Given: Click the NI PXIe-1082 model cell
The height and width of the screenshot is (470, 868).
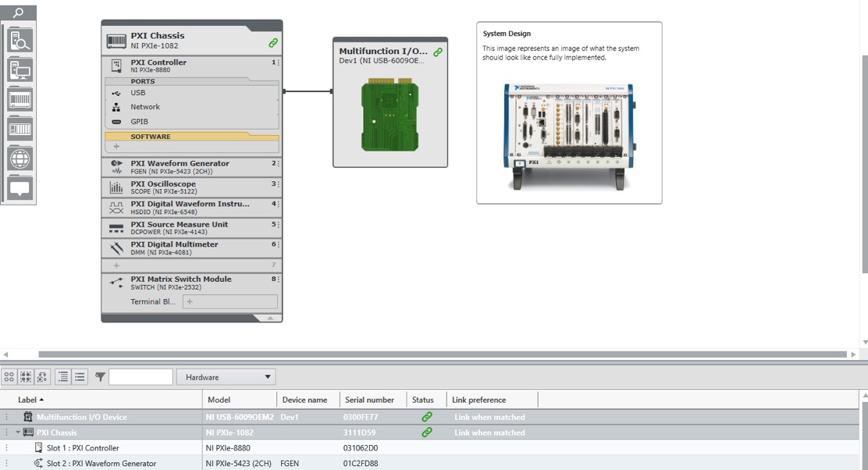Looking at the screenshot, I should (x=229, y=433).
